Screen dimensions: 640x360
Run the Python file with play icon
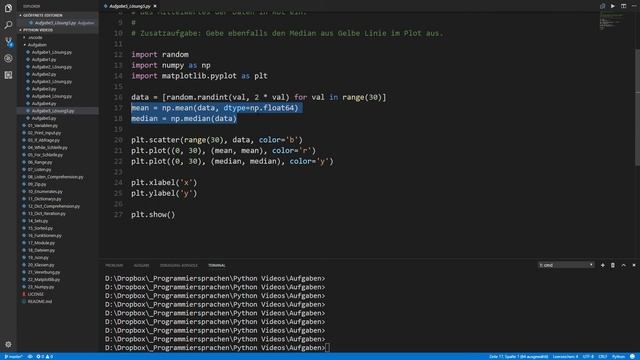coord(613,6)
